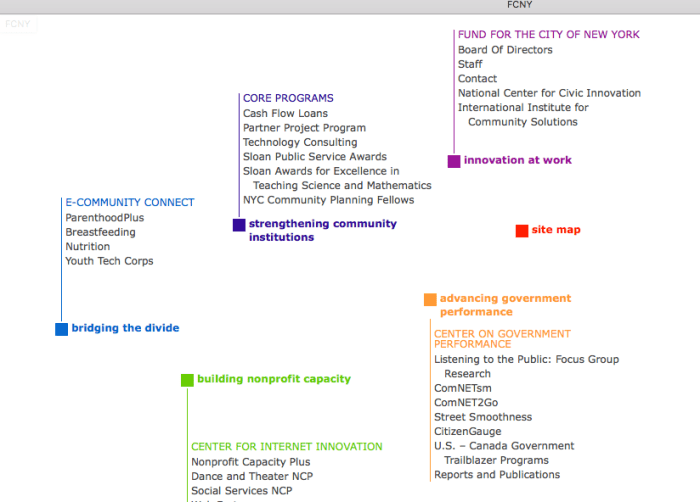
Task: Click the CENTER FOR INTERNET INNOVATION heading
Action: click(287, 447)
